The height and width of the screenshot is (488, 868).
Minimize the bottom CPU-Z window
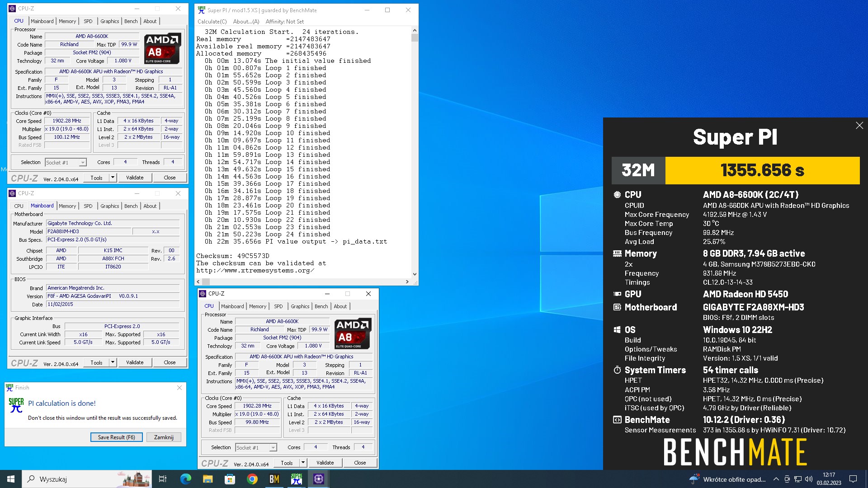(327, 294)
